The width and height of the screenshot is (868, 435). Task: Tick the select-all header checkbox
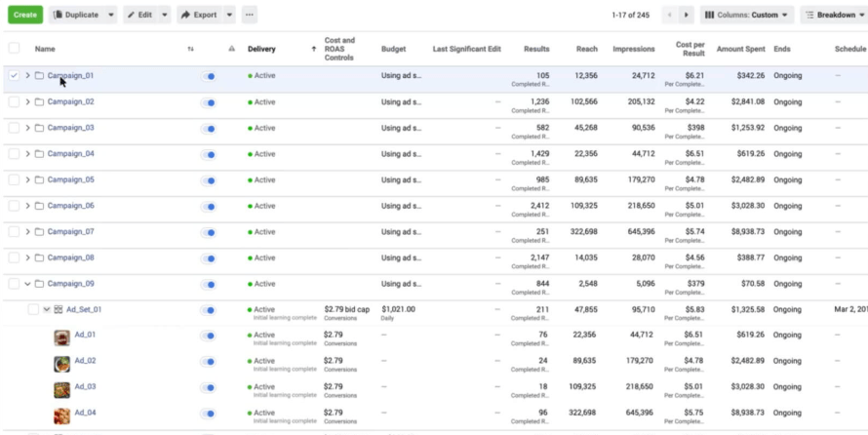tap(14, 49)
